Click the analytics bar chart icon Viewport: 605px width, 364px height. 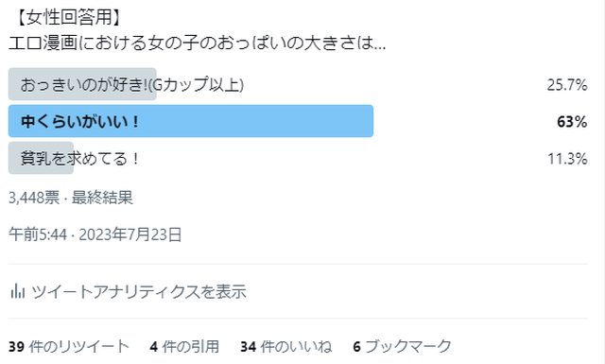tap(18, 291)
